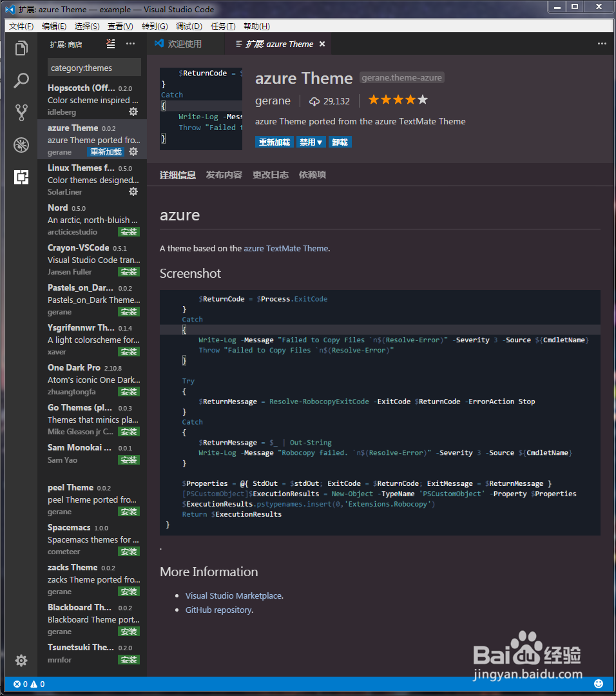Install the Blackboard Theme extension

tap(129, 631)
